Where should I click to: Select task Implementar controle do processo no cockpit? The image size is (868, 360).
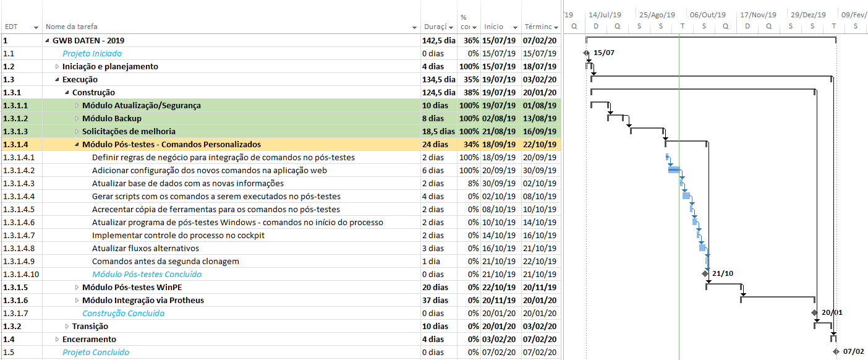178,236
